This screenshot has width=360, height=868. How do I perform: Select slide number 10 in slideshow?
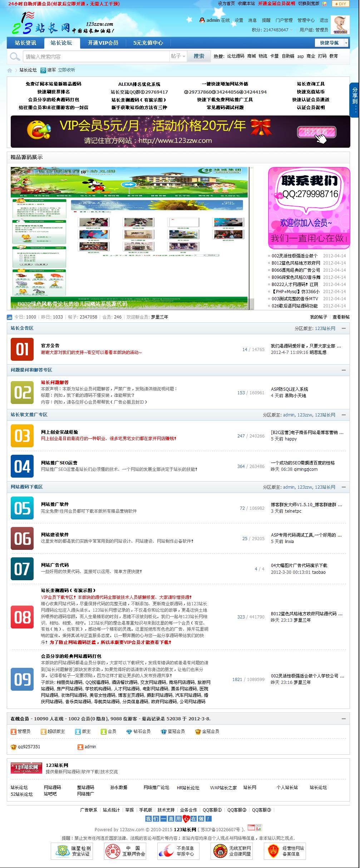(x=83, y=172)
